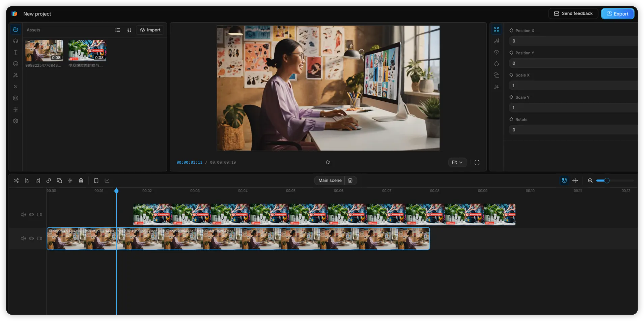Click the Export button
The height and width of the screenshot is (321, 644).
tap(617, 14)
